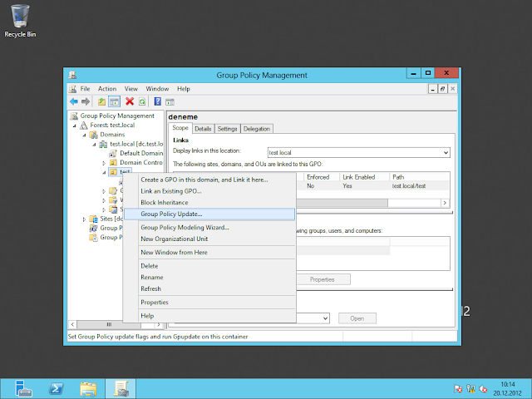This screenshot has width=532, height=399.
Task: Select Block Inheritance in context menu
Action: [165, 203]
